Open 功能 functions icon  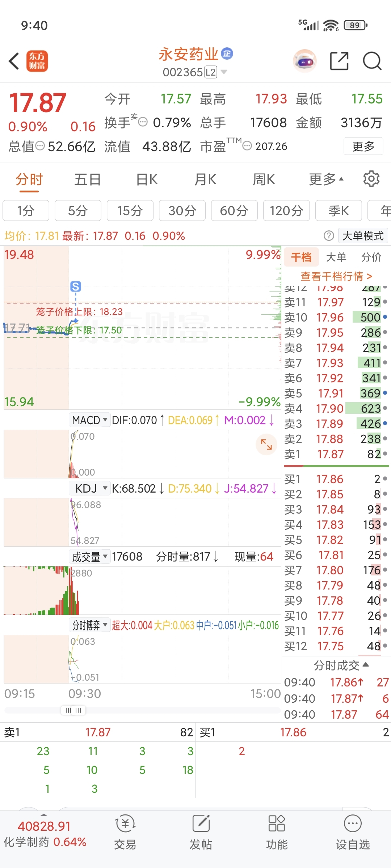click(277, 832)
